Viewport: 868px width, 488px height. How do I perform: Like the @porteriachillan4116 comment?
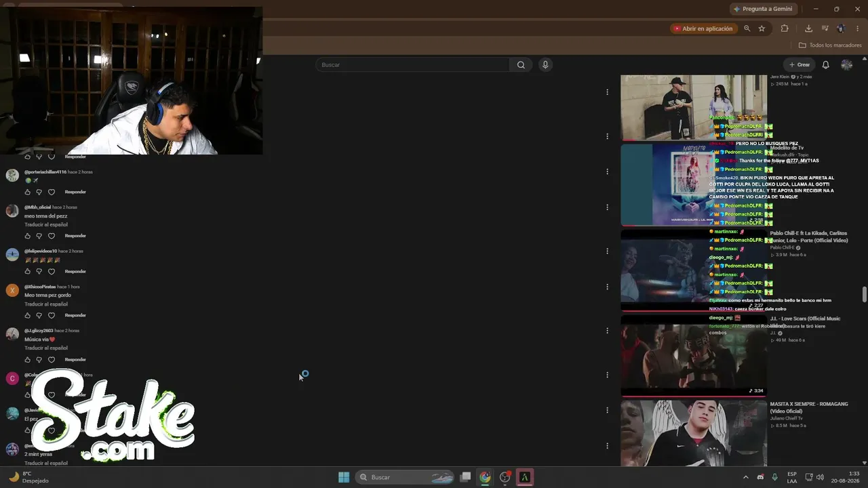tap(28, 192)
